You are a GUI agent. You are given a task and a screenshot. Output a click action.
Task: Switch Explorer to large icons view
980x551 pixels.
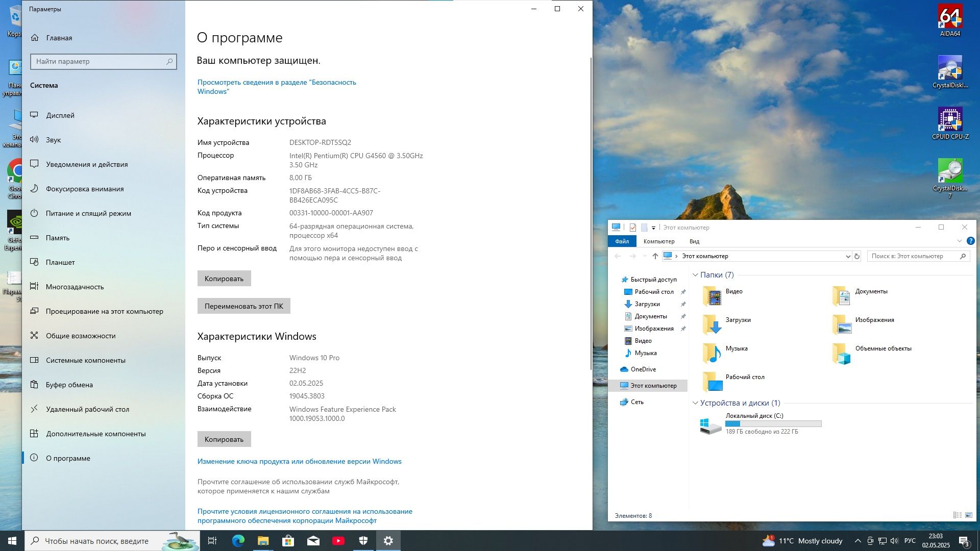pos(968,515)
